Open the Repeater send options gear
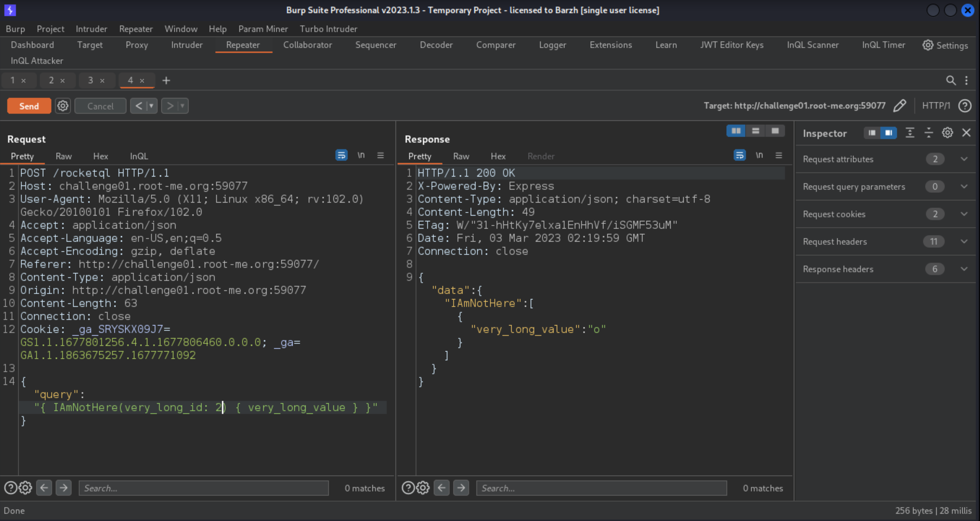The image size is (980, 521). click(x=63, y=106)
